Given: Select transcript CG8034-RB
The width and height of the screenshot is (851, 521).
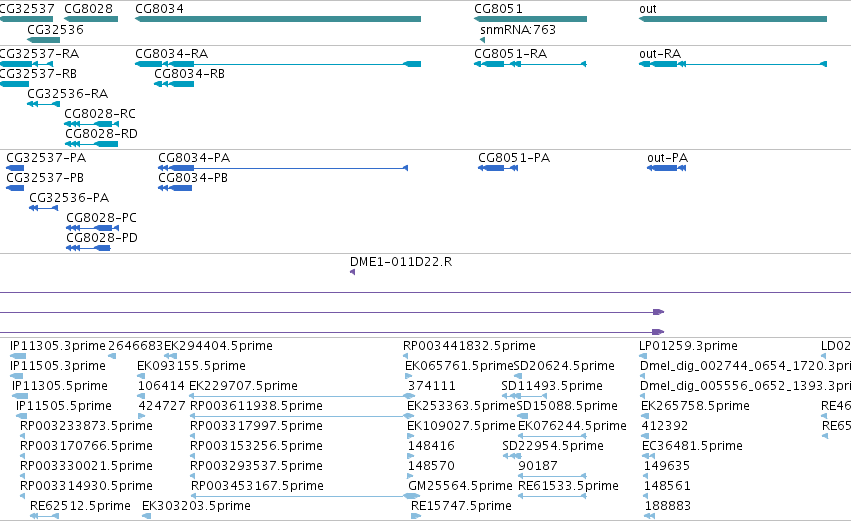Looking at the screenshot, I should pyautogui.click(x=174, y=84).
